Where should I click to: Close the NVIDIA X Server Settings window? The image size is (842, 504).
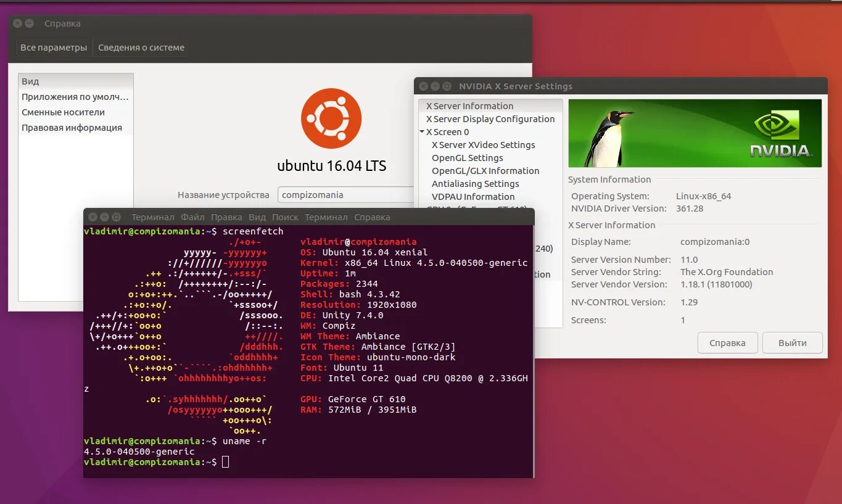[x=424, y=86]
